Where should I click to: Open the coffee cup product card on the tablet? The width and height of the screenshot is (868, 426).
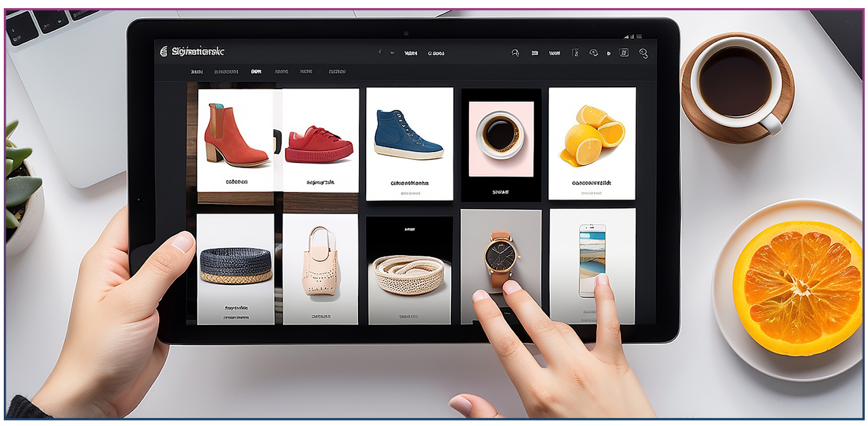pyautogui.click(x=501, y=145)
